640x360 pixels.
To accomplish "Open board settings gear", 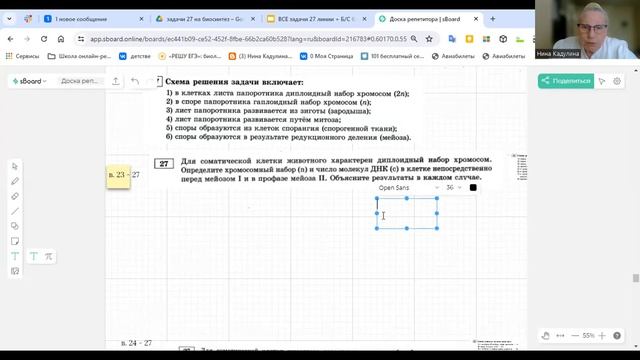I will coord(617,81).
